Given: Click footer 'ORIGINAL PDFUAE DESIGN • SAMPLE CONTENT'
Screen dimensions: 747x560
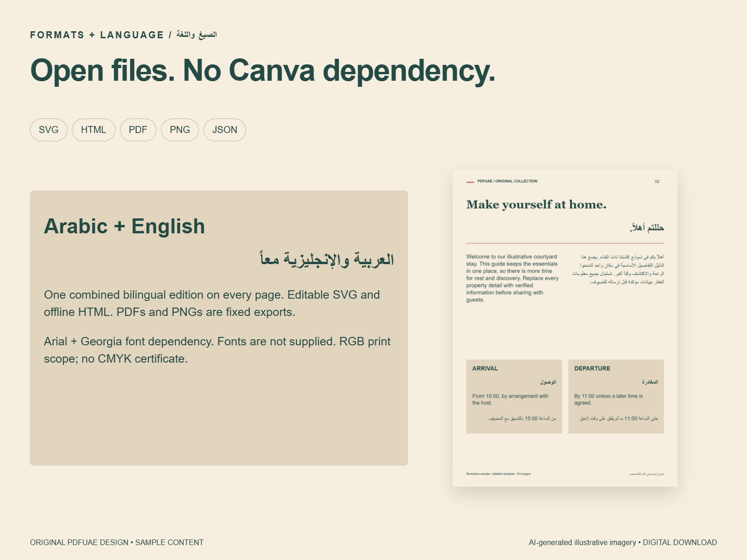Looking at the screenshot, I should (x=117, y=542).
